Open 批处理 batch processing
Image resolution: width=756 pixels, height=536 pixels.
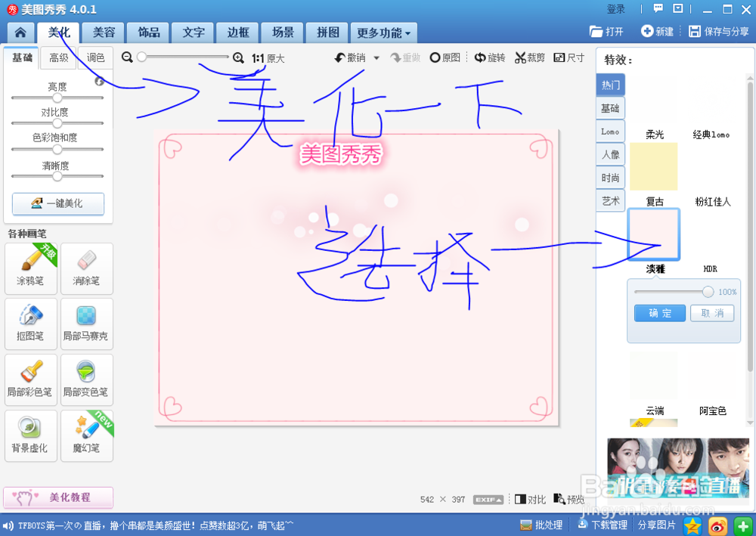point(541,525)
